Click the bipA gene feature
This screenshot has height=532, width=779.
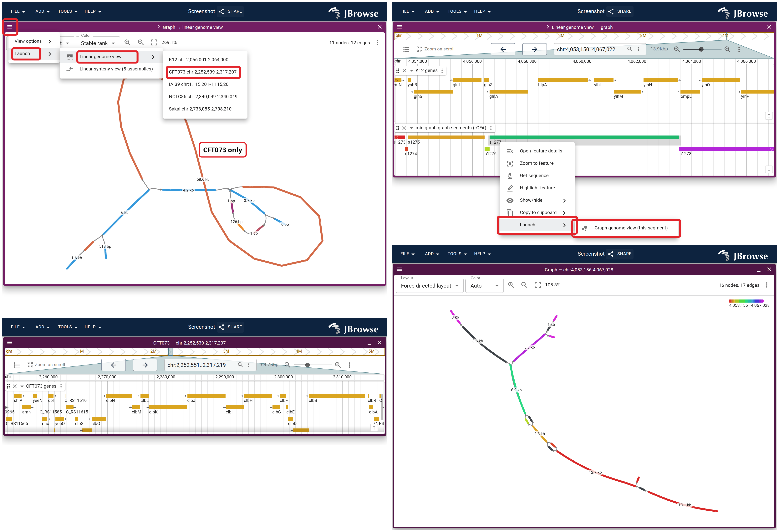(563, 80)
